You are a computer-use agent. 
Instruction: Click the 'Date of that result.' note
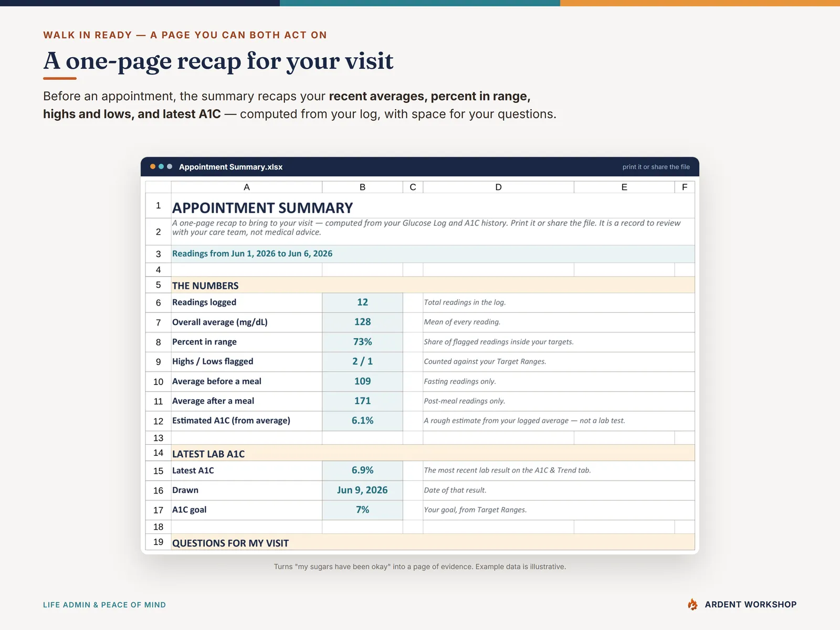click(x=455, y=490)
